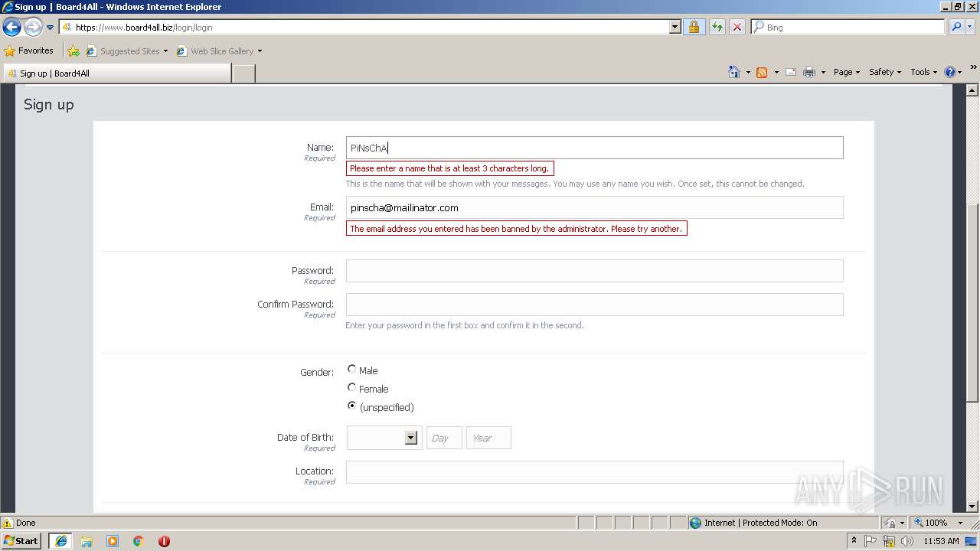Image resolution: width=980 pixels, height=551 pixels.
Task: Click the Home icon in command bar
Action: coord(734,72)
